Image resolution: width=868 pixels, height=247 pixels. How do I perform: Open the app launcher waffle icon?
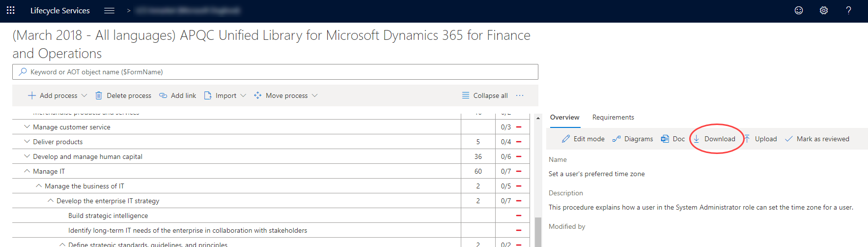pyautogui.click(x=10, y=10)
